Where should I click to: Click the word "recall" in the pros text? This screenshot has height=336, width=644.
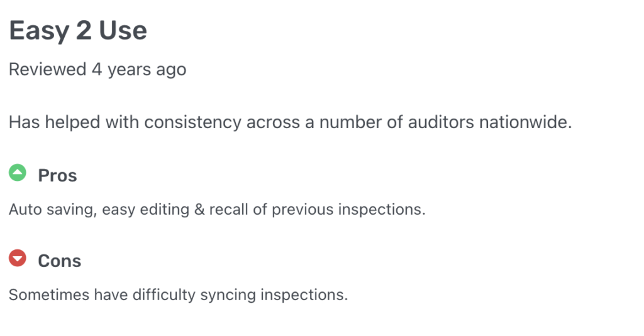click(229, 210)
